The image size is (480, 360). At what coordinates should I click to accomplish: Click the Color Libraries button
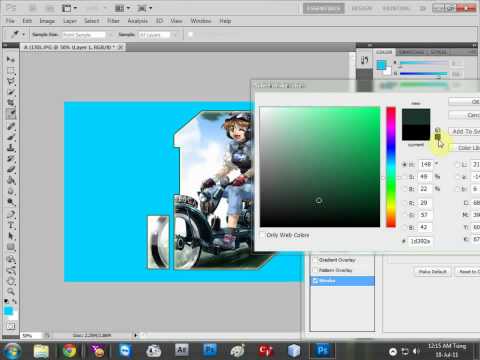point(464,148)
